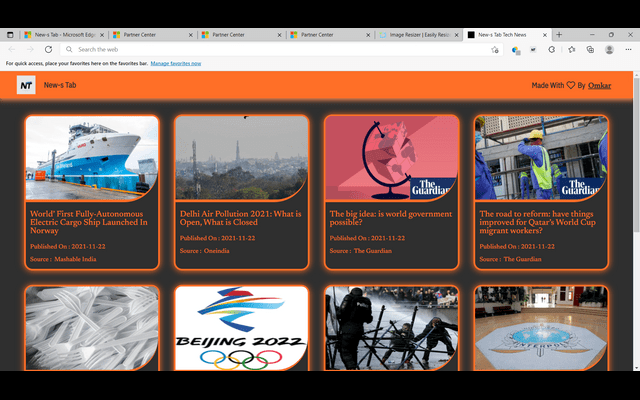
Task: Switch to the first Partner Center tab
Action: 153,35
